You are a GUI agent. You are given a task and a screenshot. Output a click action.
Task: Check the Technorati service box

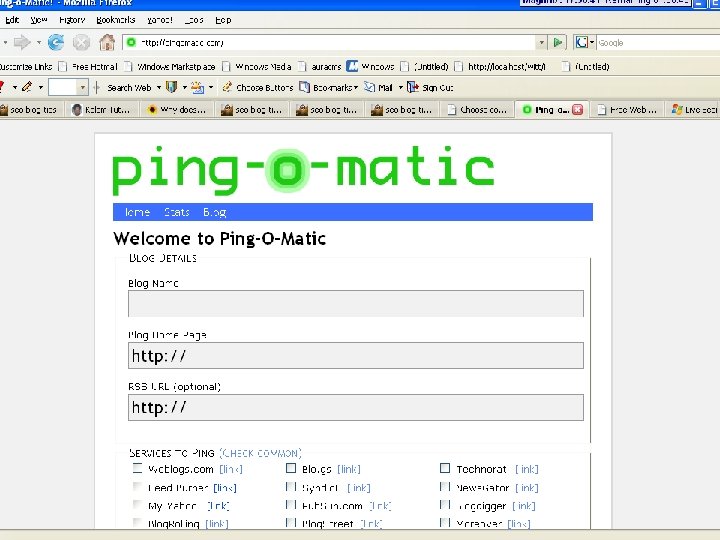click(444, 468)
